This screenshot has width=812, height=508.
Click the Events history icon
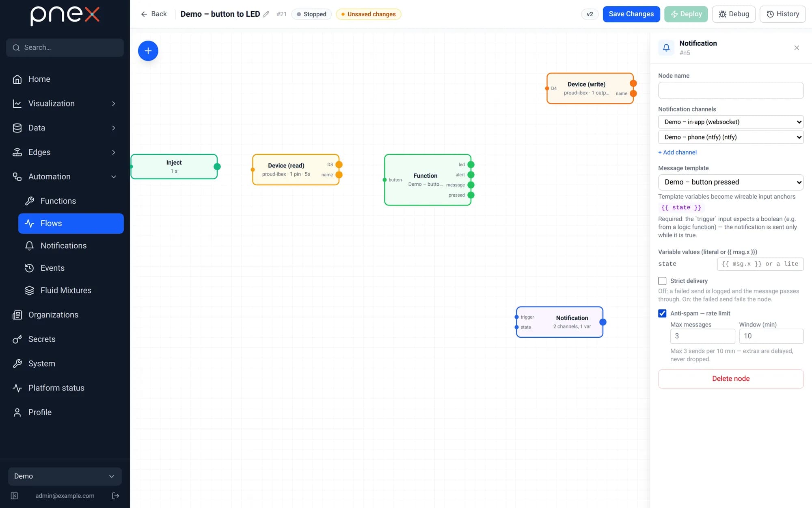(x=29, y=268)
